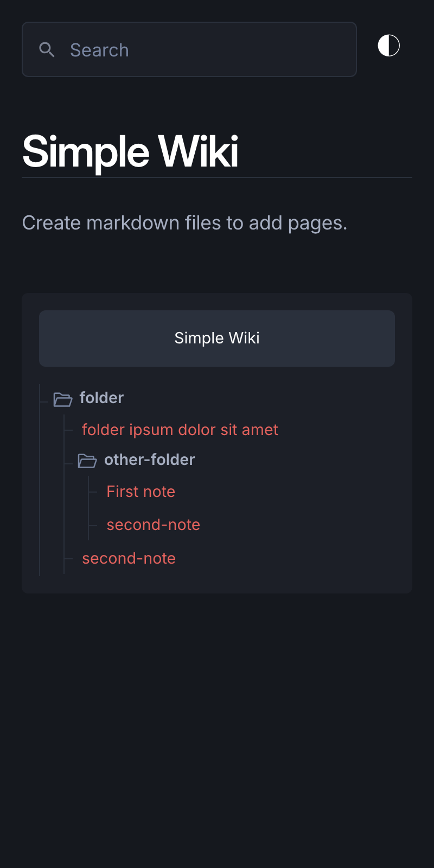Open 'folder ipsum dolor sit amet' page
This screenshot has height=868, width=434.
point(180,430)
